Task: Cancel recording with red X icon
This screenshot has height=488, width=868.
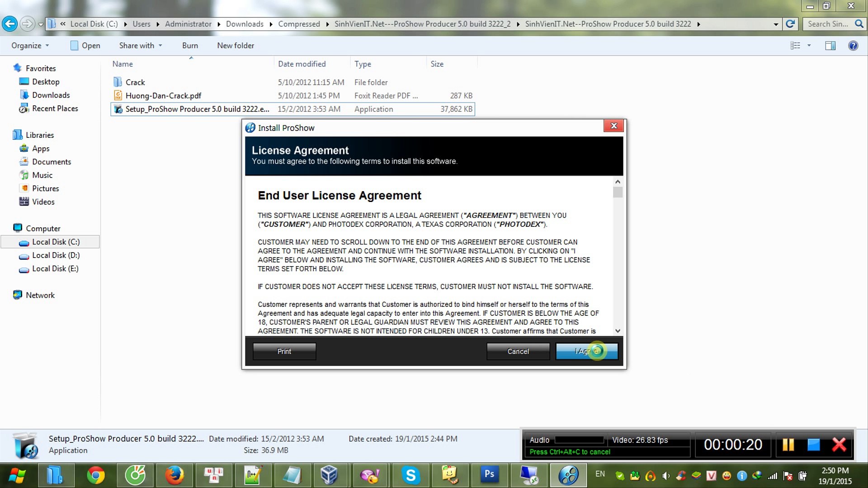Action: (x=839, y=445)
